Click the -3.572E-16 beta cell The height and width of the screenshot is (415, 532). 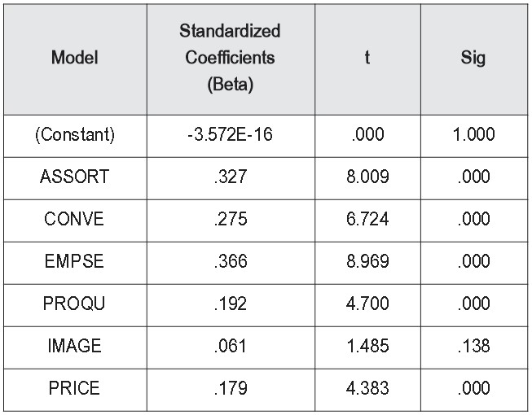(230, 134)
